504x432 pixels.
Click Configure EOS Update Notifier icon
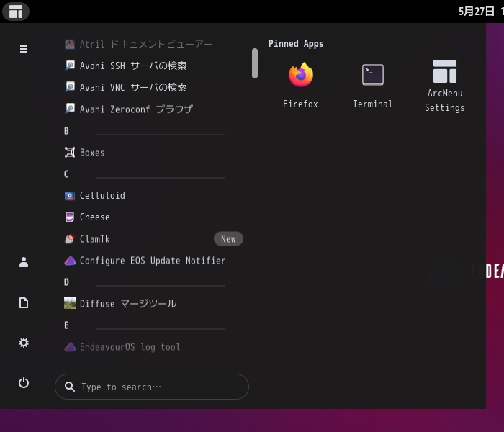click(70, 261)
